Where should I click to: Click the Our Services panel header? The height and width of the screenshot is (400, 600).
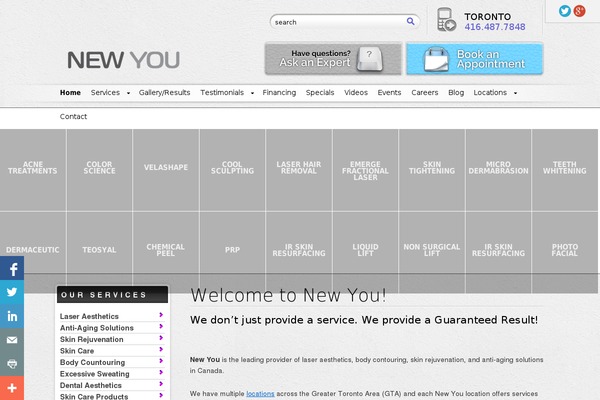click(x=112, y=295)
